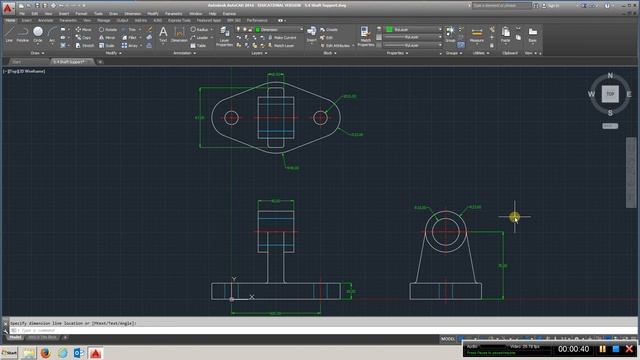
Task: Click the command line input field
Action: [x=322, y=330]
